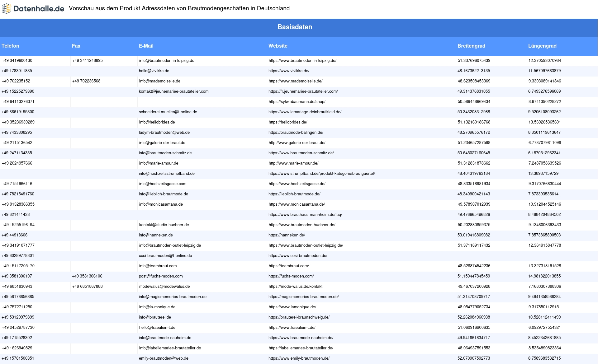The image size is (598, 364).
Task: Open the sylwiabaumann.de/shop URL
Action: click(297, 102)
